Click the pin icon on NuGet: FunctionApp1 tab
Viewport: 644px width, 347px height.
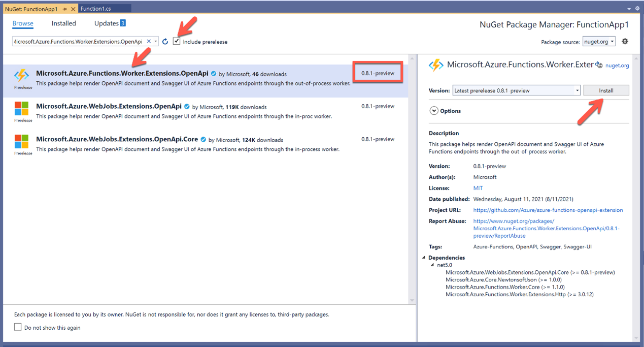coord(65,9)
